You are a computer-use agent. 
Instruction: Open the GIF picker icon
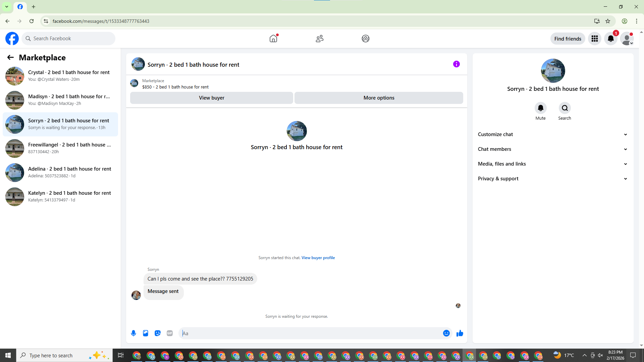point(170,333)
